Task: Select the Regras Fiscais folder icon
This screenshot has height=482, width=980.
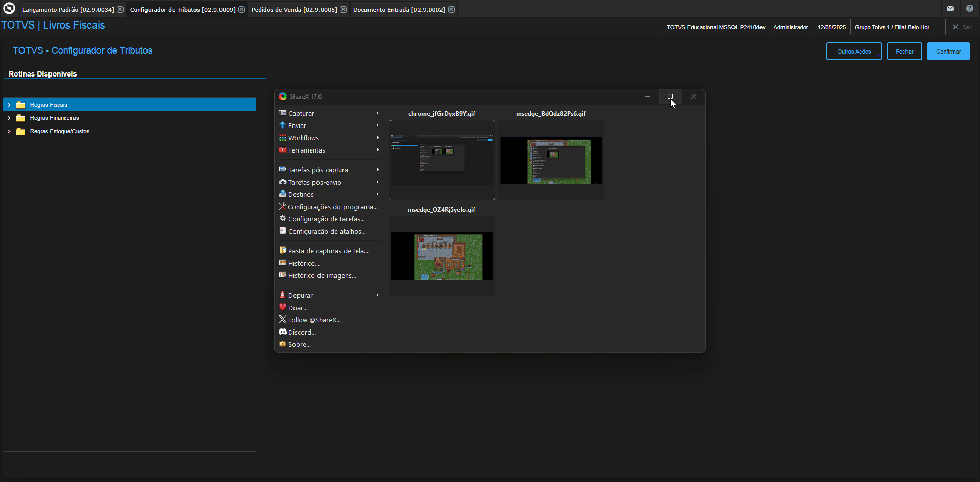Action: (x=20, y=105)
